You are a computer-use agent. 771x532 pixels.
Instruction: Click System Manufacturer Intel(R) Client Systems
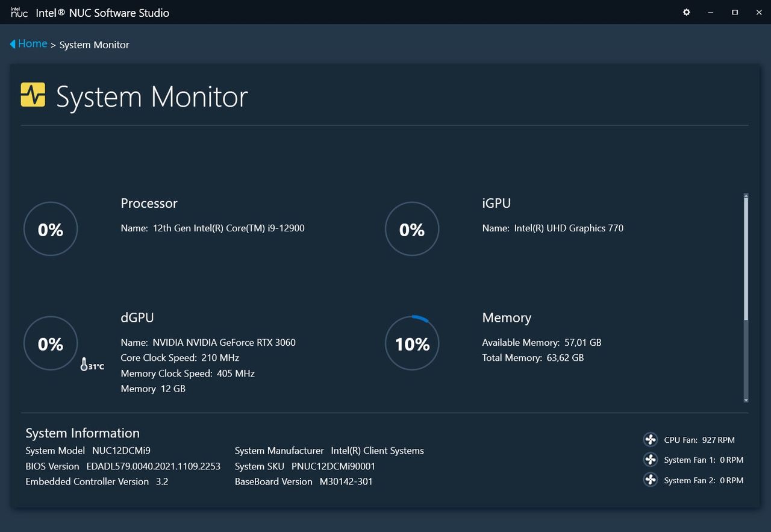(329, 450)
